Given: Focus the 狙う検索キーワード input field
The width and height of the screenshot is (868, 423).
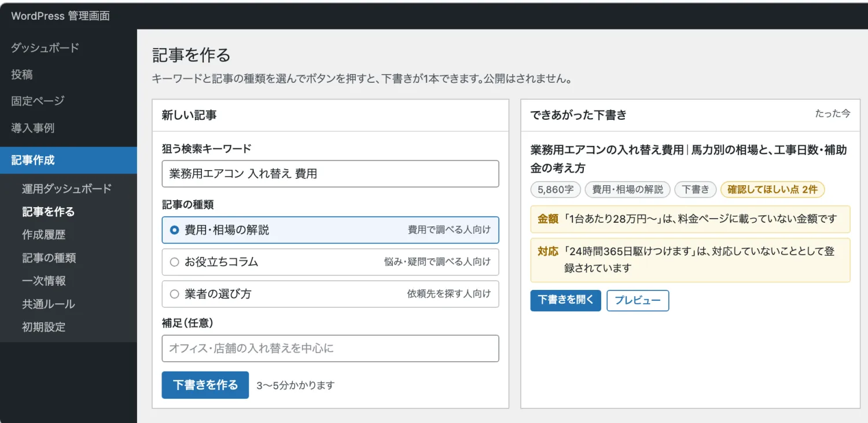Looking at the screenshot, I should [330, 174].
